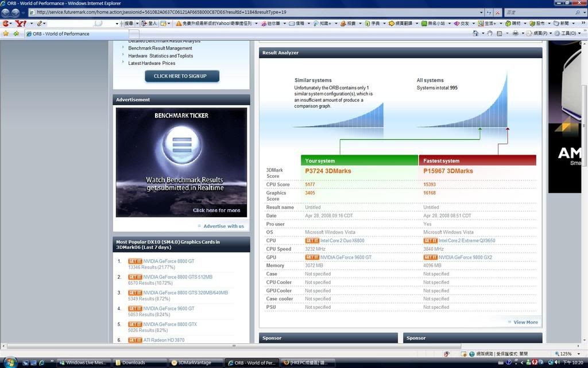Click the 'Benchmark Result Management' list item
Image resolution: width=588 pixels, height=368 pixels.
click(160, 48)
